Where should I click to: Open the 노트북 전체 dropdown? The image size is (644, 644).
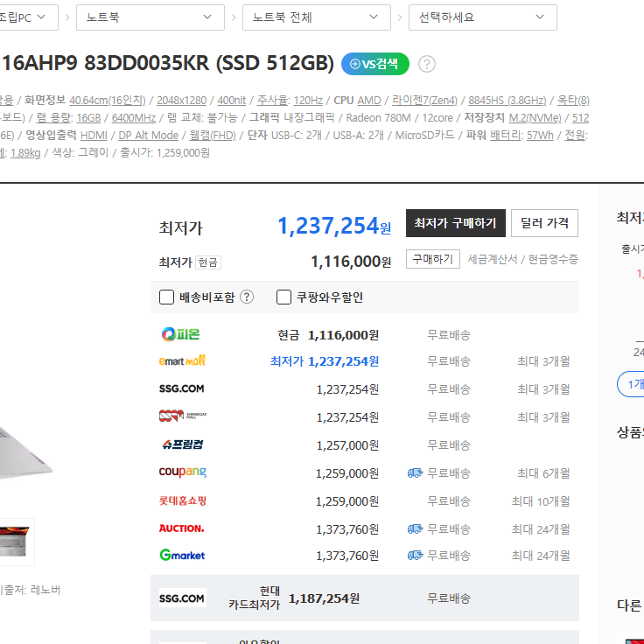(316, 17)
